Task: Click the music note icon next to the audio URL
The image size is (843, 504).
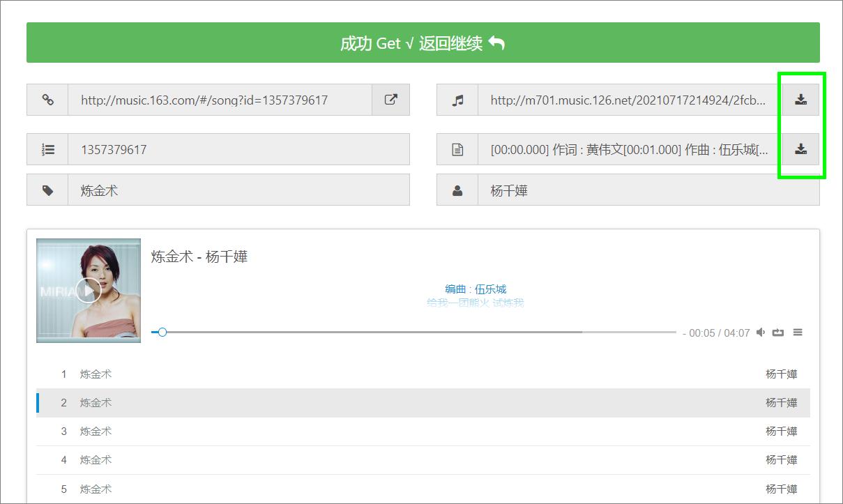Action: click(457, 99)
